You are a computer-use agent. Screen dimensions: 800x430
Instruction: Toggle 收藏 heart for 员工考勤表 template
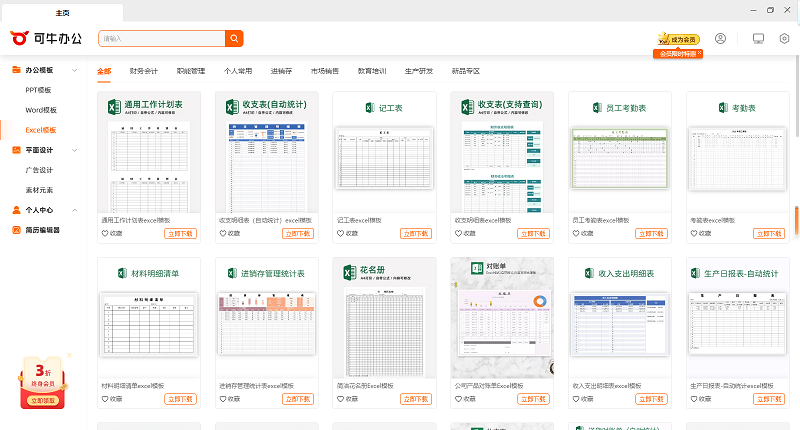pyautogui.click(x=577, y=233)
